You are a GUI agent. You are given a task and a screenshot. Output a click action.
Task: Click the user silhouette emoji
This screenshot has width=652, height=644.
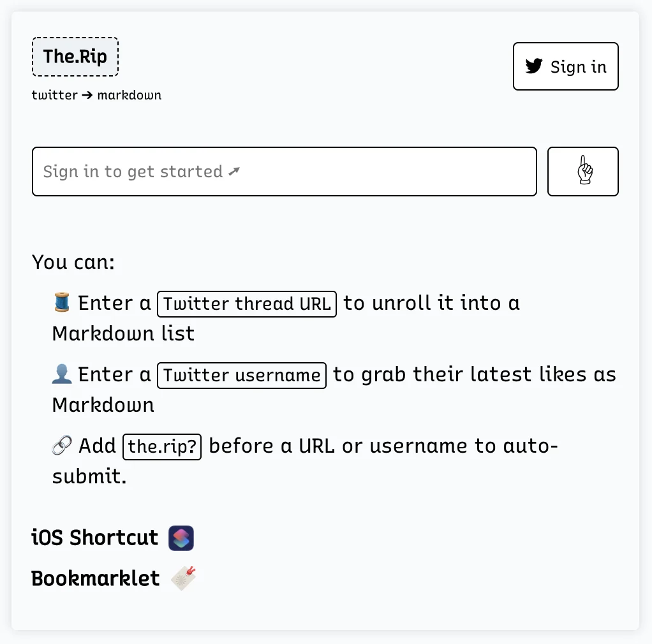click(x=62, y=374)
